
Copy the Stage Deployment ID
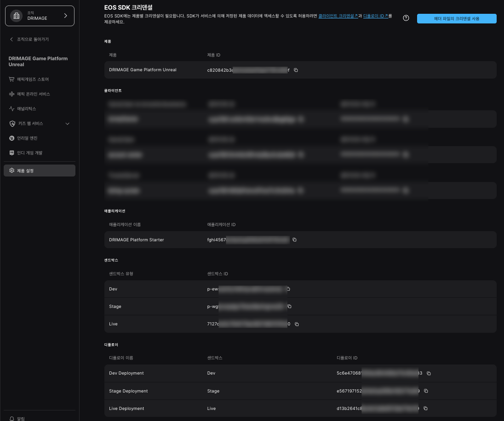click(426, 391)
